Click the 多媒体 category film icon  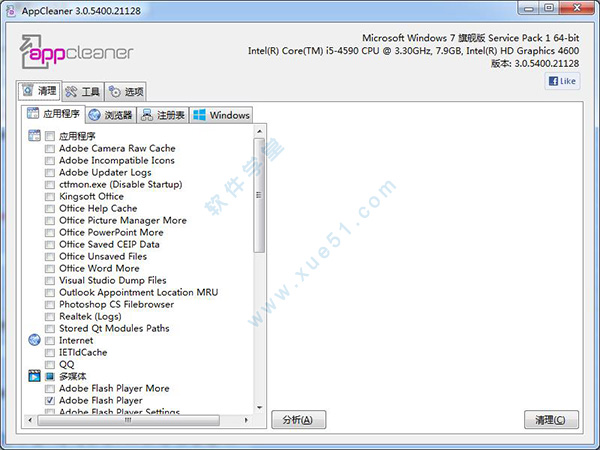35,376
